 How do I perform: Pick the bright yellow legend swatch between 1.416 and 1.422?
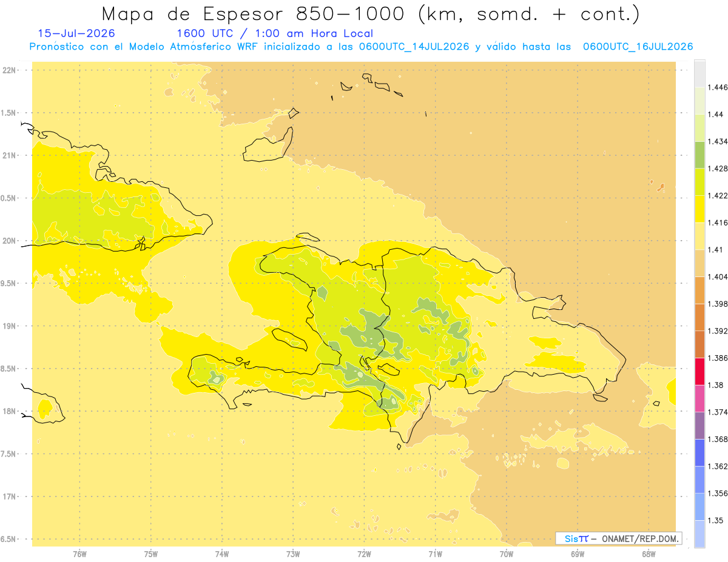(699, 209)
